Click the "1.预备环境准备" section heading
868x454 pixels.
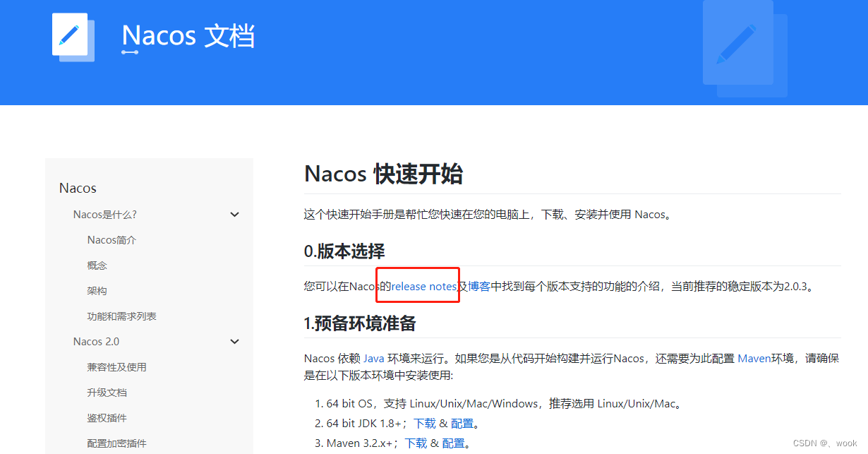click(360, 324)
